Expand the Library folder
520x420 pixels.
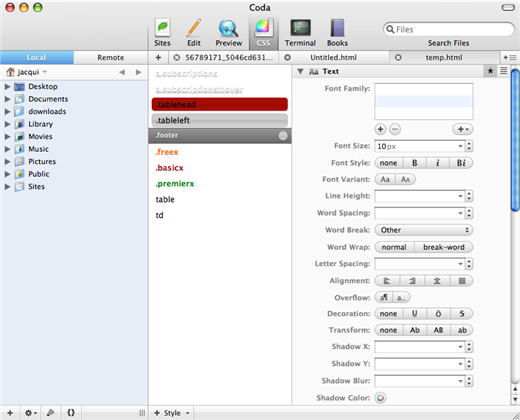[x=7, y=124]
